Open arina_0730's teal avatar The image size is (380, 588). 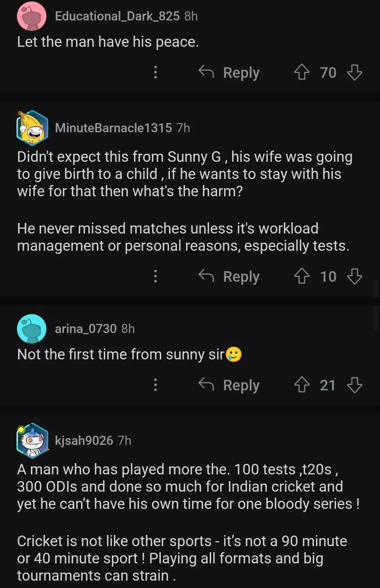(x=32, y=329)
